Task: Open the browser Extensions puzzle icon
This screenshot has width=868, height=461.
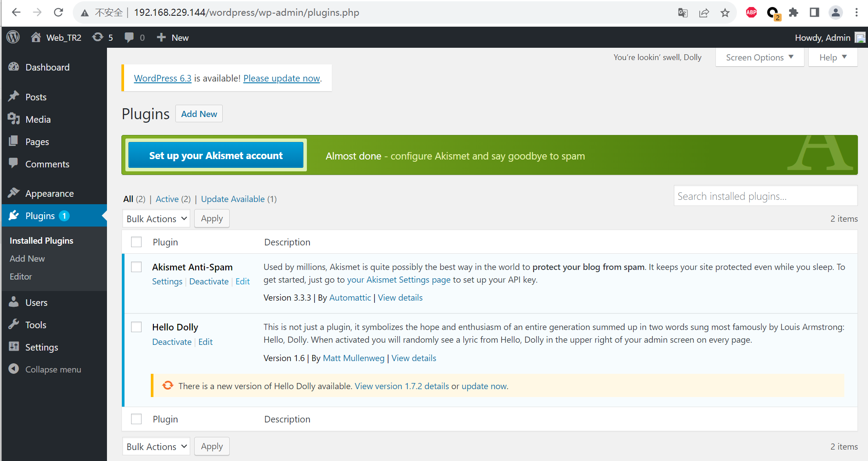Action: click(x=793, y=13)
